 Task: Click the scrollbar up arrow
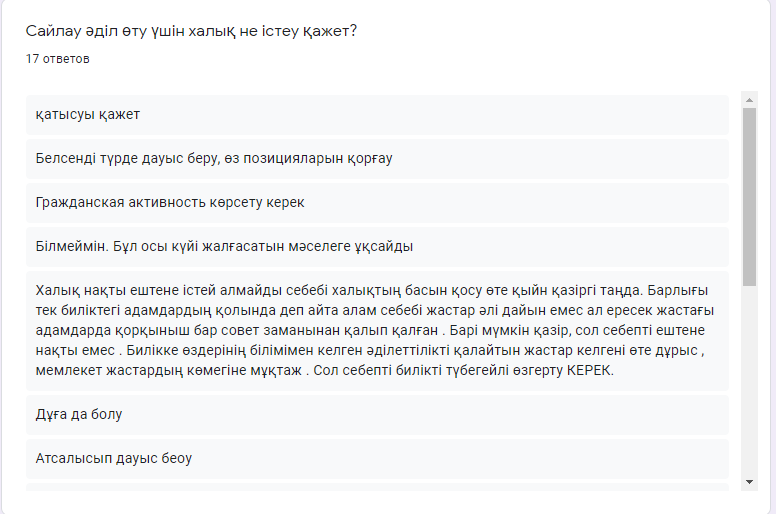(x=749, y=100)
